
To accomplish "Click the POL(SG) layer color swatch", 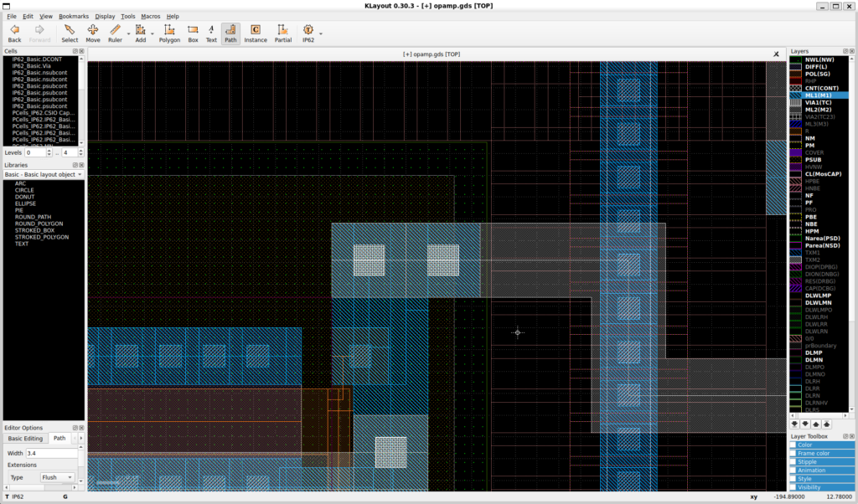I will click(796, 74).
